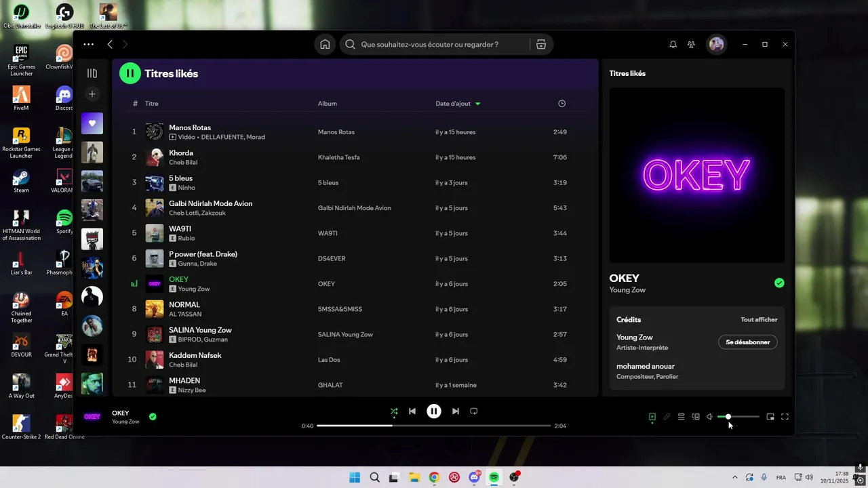Open Gunna artist link
Screen dimensions: 868x488
pos(186,264)
